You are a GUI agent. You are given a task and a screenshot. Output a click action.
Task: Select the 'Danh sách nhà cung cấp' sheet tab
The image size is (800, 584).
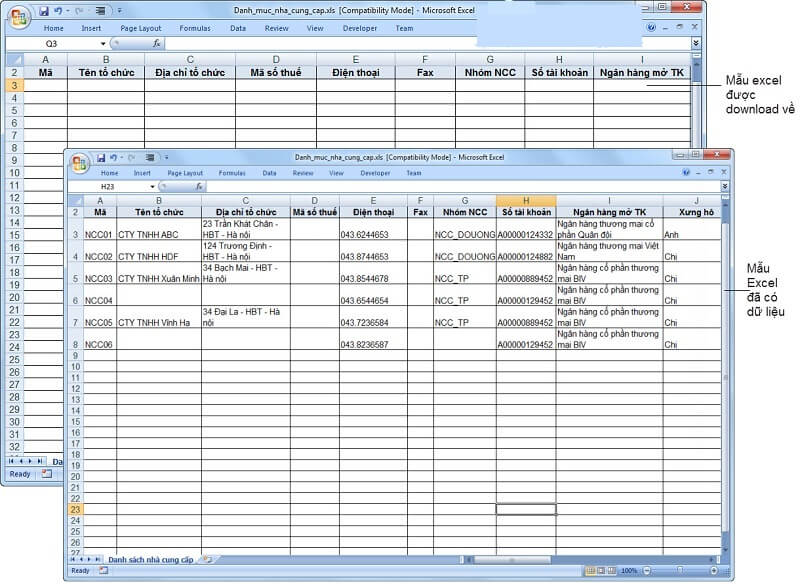pos(150,559)
